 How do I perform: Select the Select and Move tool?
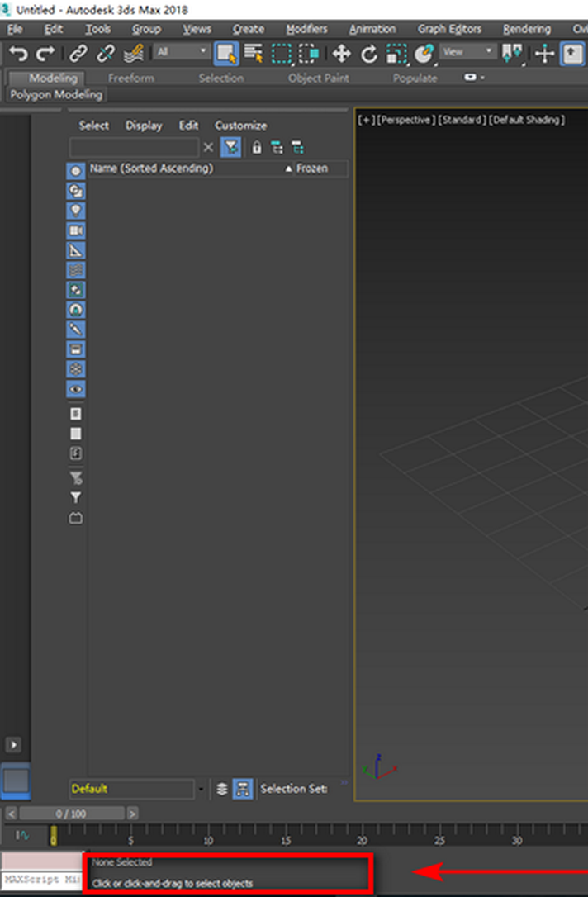tap(341, 54)
